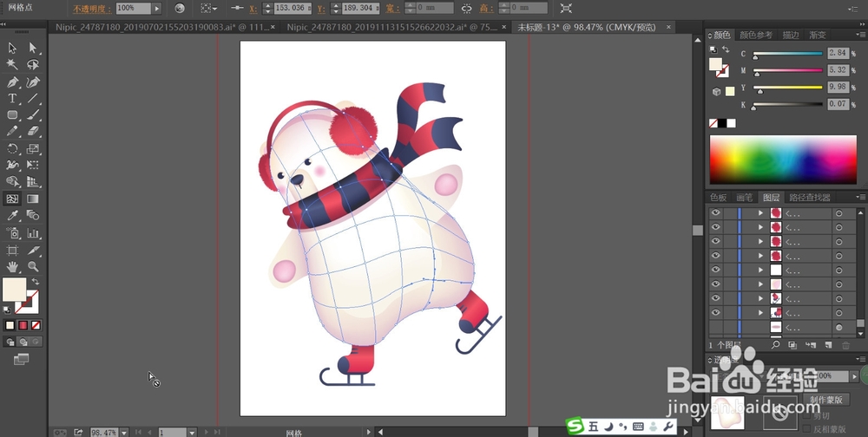This screenshot has width=868, height=437.
Task: Set the toolbox paint to None (red slash)
Action: (36, 325)
